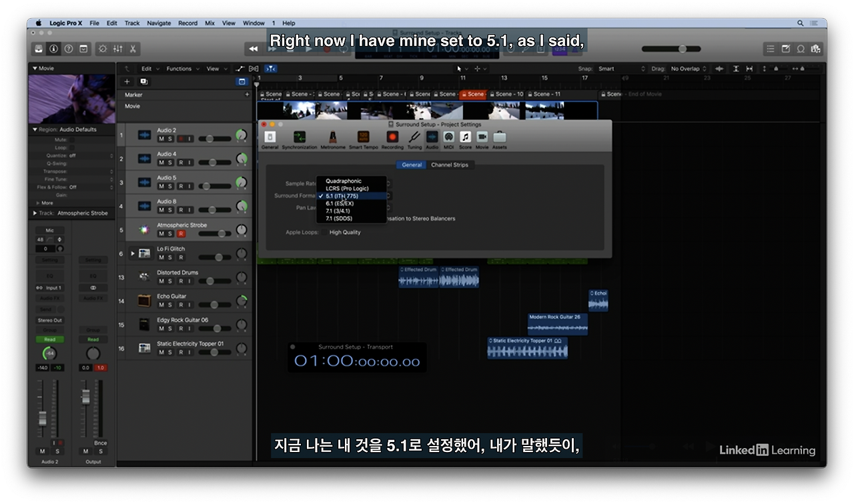Adjust the master volume slider in control bar
The image size is (854, 504).
coord(671,49)
